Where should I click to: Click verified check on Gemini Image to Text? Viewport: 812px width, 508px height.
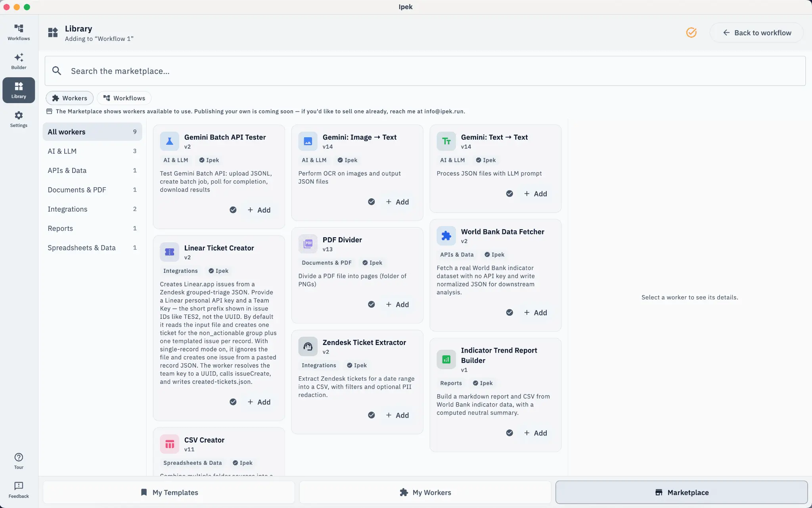(x=372, y=202)
